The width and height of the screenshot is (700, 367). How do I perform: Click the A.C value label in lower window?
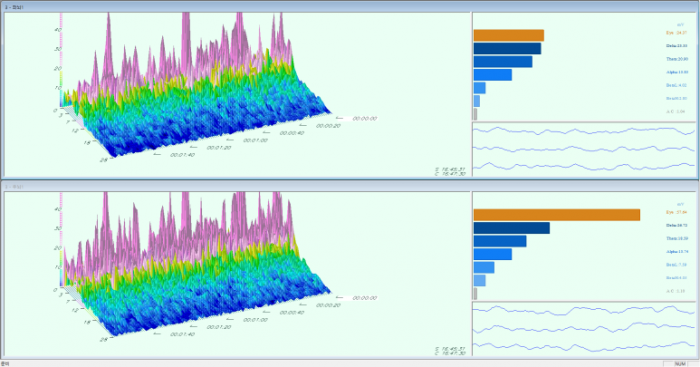(x=675, y=291)
